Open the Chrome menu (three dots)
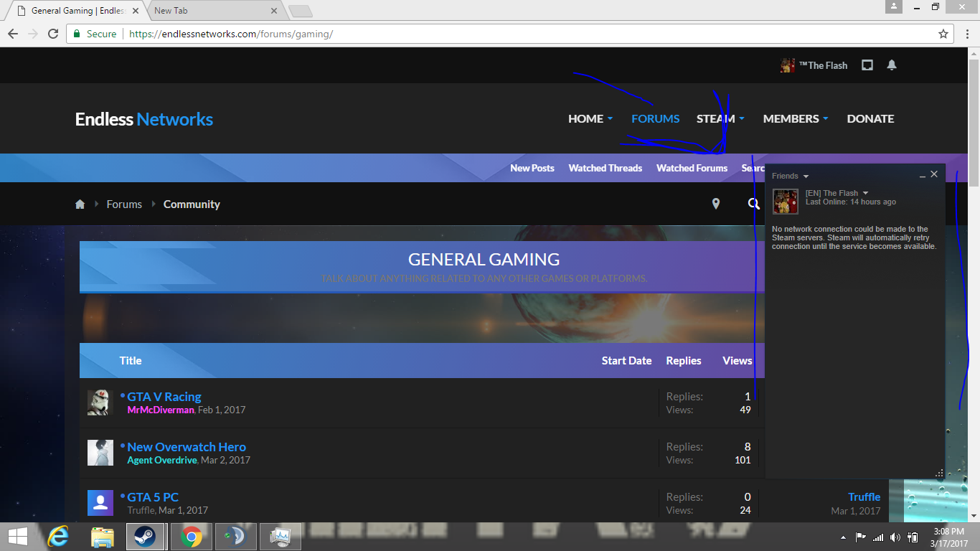Image resolution: width=980 pixels, height=551 pixels. (x=966, y=34)
